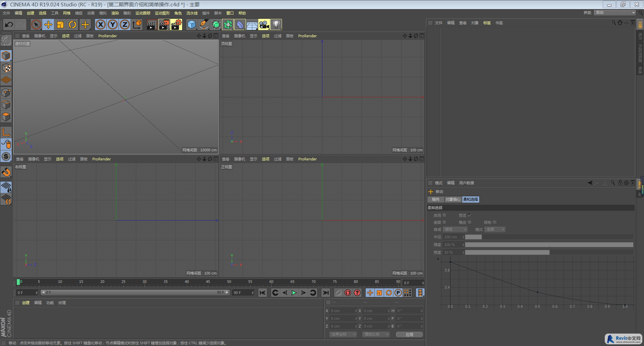
Task: Adjust the 强度 strength slider
Action: [549, 245]
